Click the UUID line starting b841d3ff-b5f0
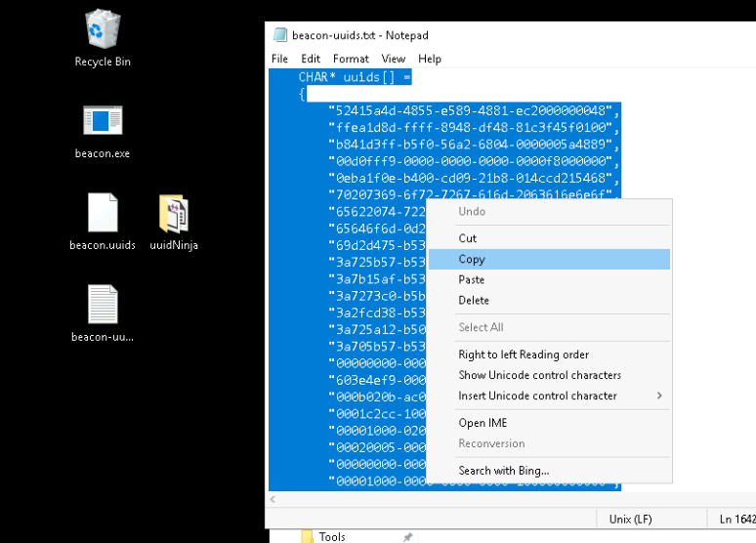 [x=474, y=145]
